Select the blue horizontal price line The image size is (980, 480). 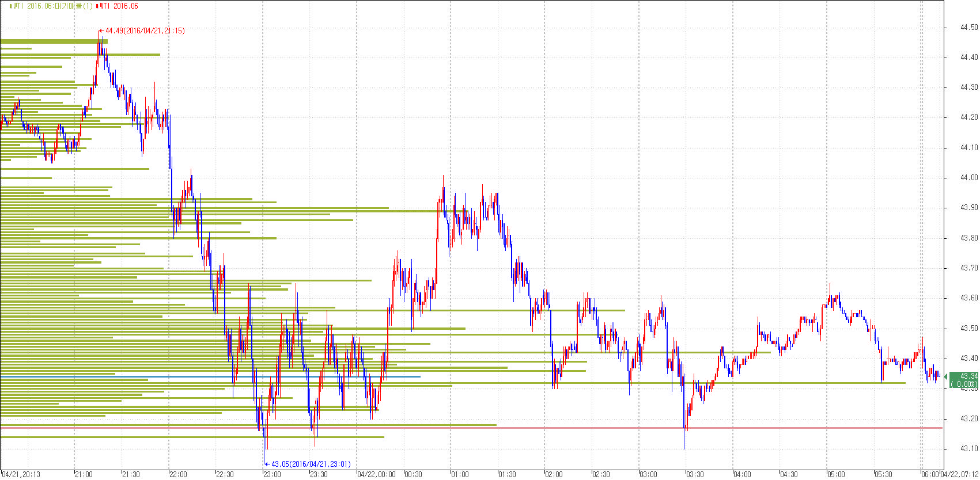point(173,376)
